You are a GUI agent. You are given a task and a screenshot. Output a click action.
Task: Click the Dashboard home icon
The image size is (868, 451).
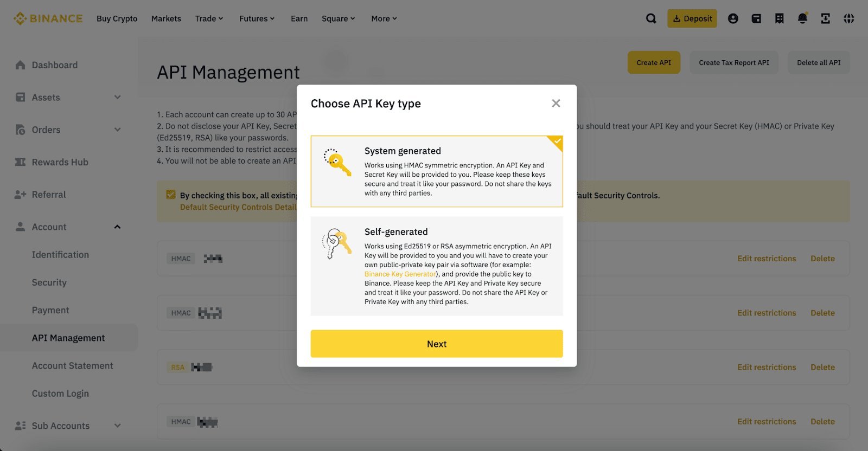(20, 65)
